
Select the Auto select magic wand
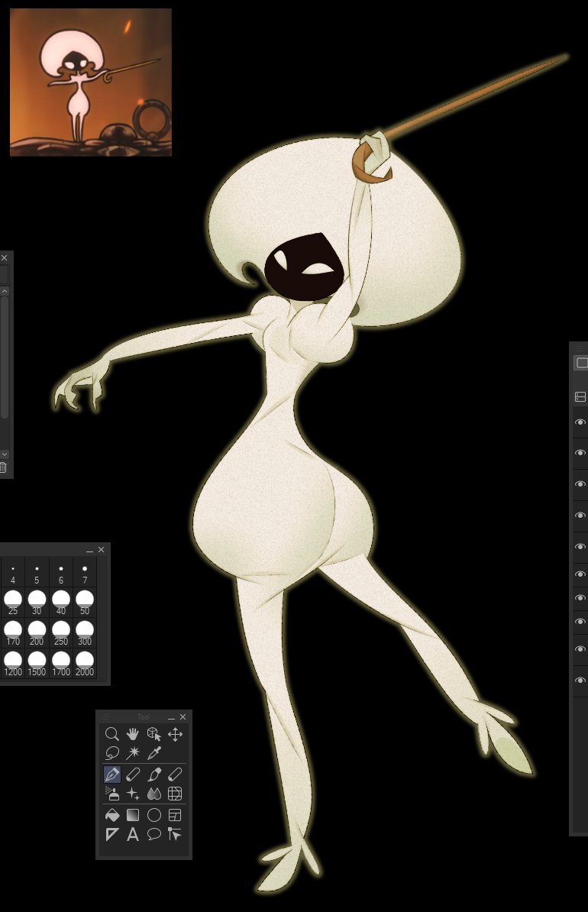tap(133, 753)
